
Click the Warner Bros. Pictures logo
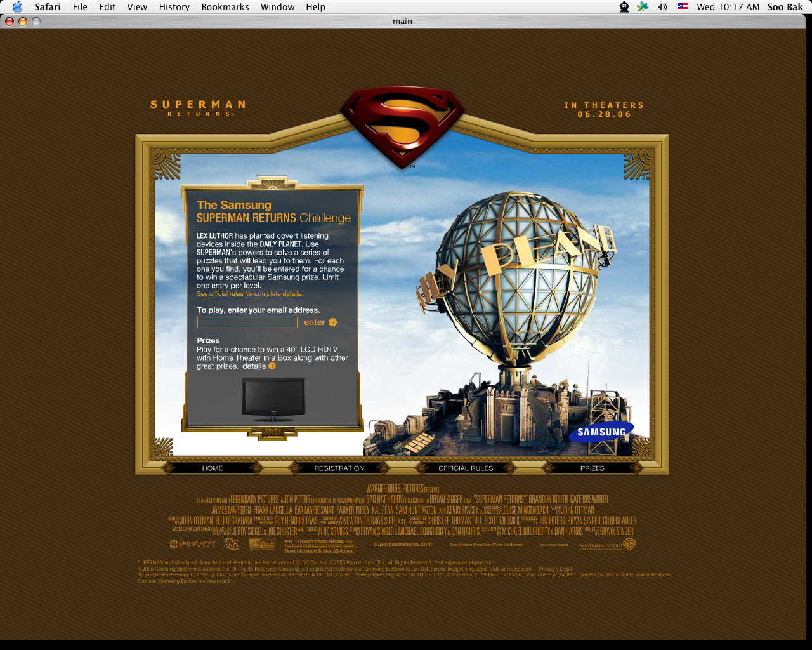pyautogui.click(x=607, y=545)
